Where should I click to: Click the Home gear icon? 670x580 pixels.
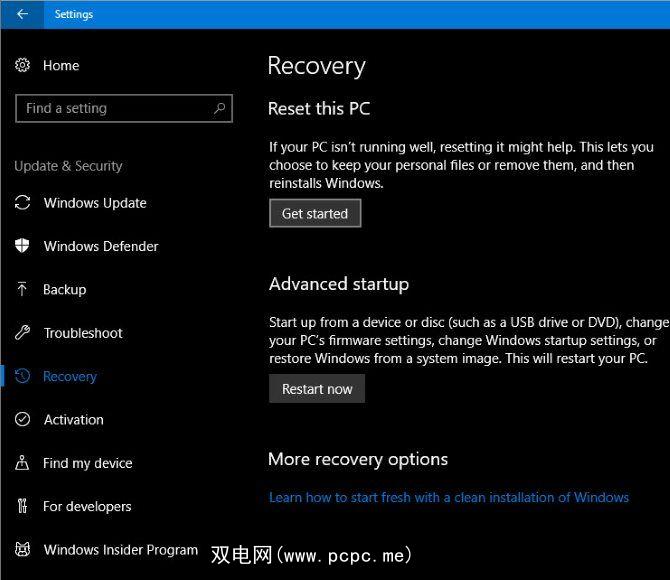point(22,65)
